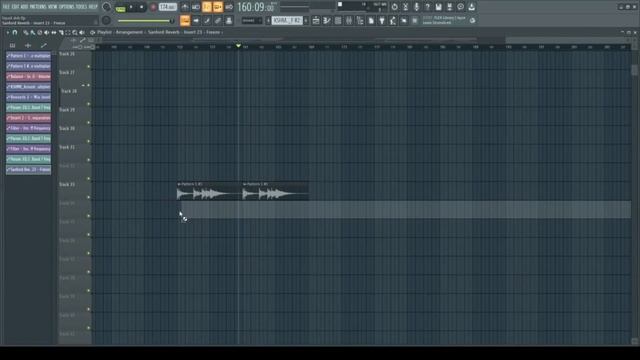
Task: Click the green song position slider
Action: (145, 21)
